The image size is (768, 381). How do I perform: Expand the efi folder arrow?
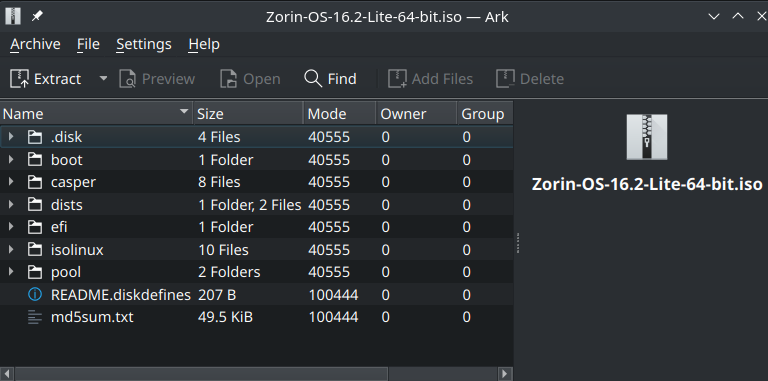tap(11, 227)
